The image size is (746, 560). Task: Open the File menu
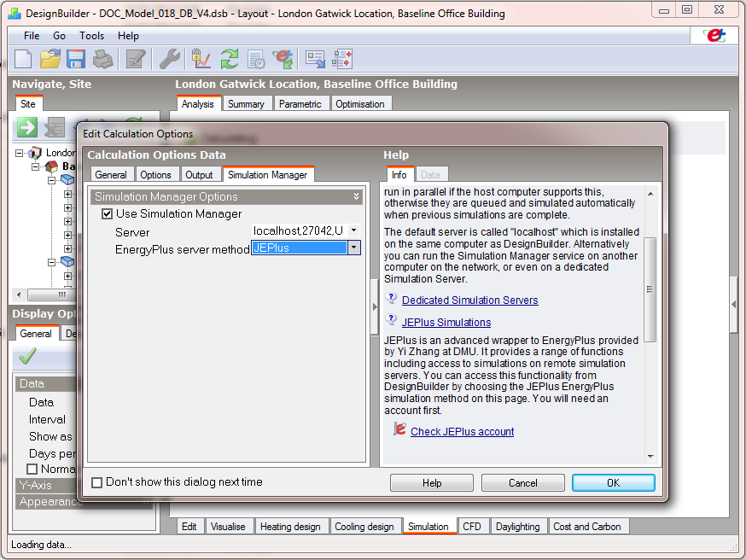[32, 36]
